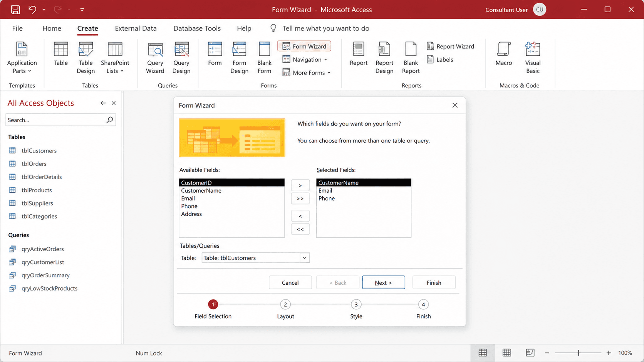Image resolution: width=644 pixels, height=362 pixels.
Task: Switch to the External Data tab
Action: pyautogui.click(x=136, y=28)
